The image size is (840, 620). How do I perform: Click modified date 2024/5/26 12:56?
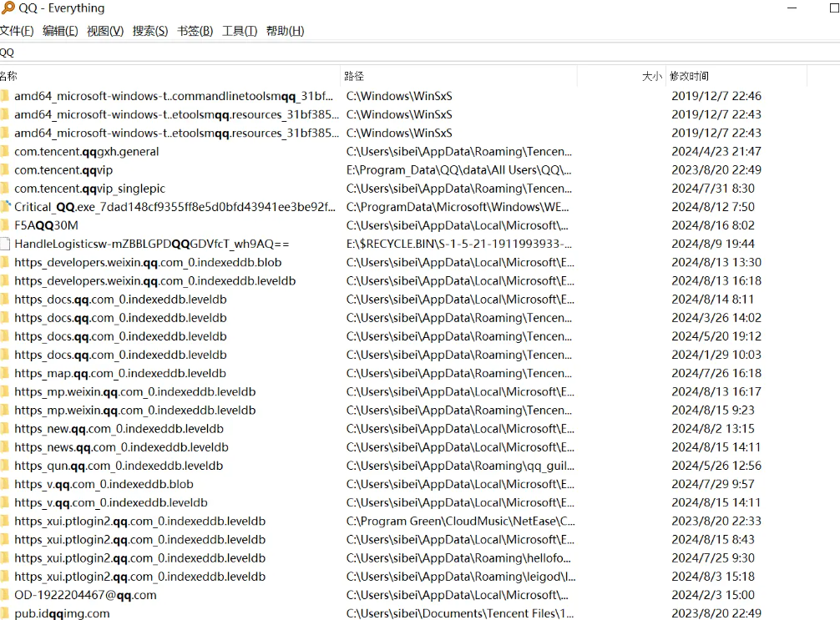[x=716, y=466]
